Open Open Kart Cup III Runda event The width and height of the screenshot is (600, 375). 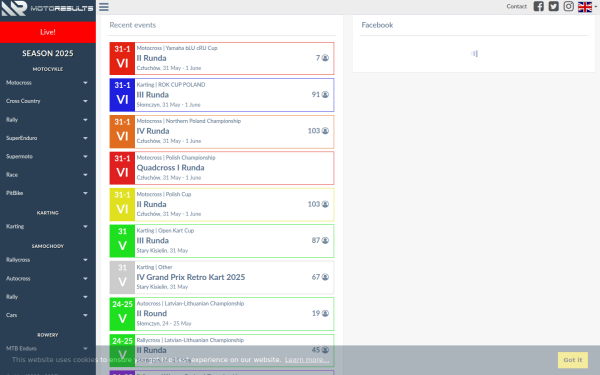point(222,241)
